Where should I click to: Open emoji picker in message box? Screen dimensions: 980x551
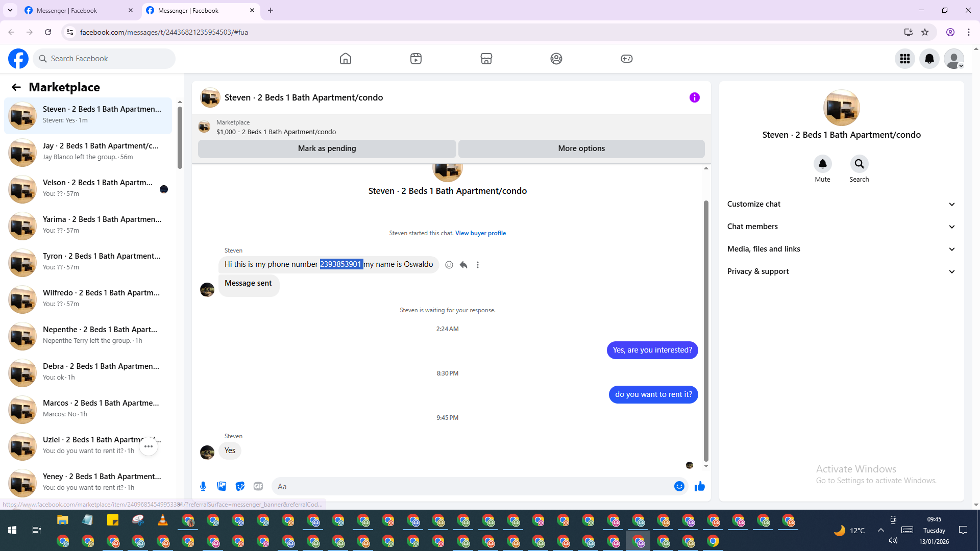coord(679,486)
